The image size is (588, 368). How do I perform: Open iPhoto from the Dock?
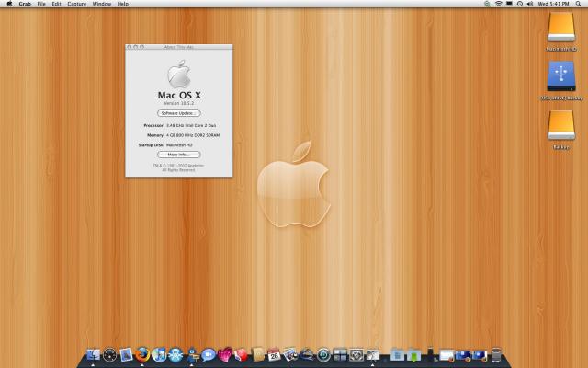290,354
